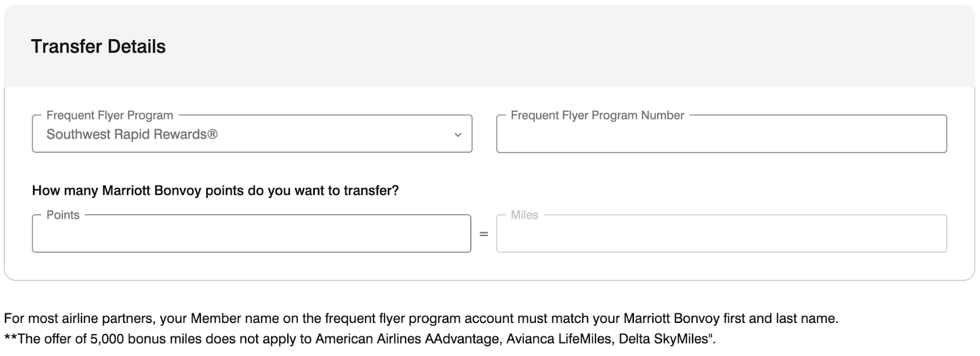The height and width of the screenshot is (356, 980).
Task: Click the 'Frequent Flyer Program' field label
Action: (x=110, y=115)
